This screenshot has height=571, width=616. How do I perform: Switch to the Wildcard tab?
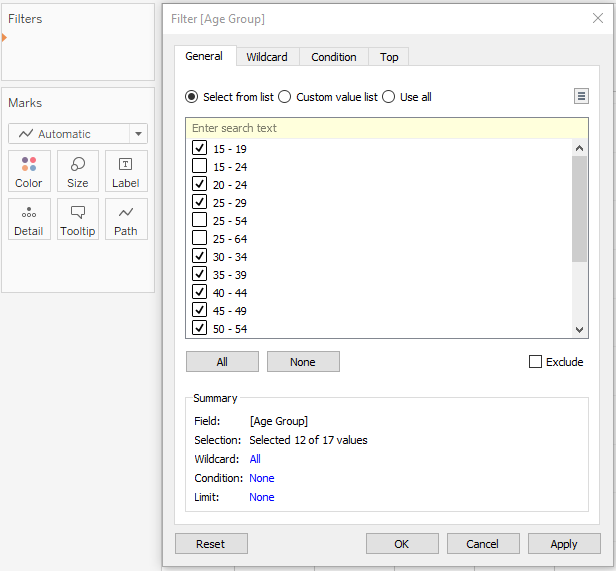click(x=267, y=57)
